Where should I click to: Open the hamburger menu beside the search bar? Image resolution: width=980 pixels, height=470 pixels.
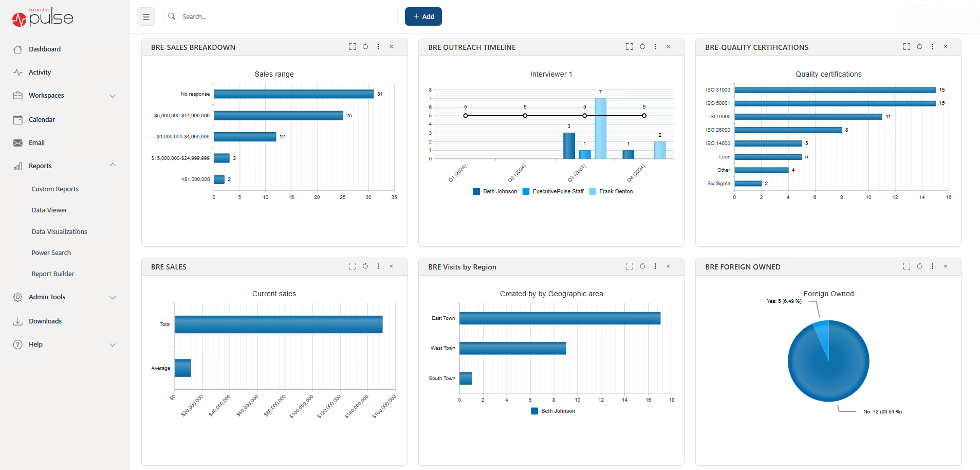pos(146,16)
